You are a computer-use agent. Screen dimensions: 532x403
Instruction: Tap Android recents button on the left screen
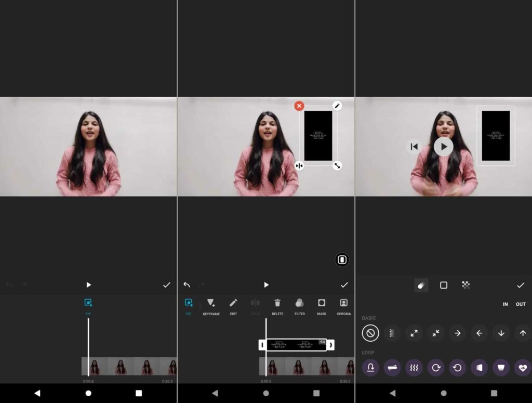[139, 393]
